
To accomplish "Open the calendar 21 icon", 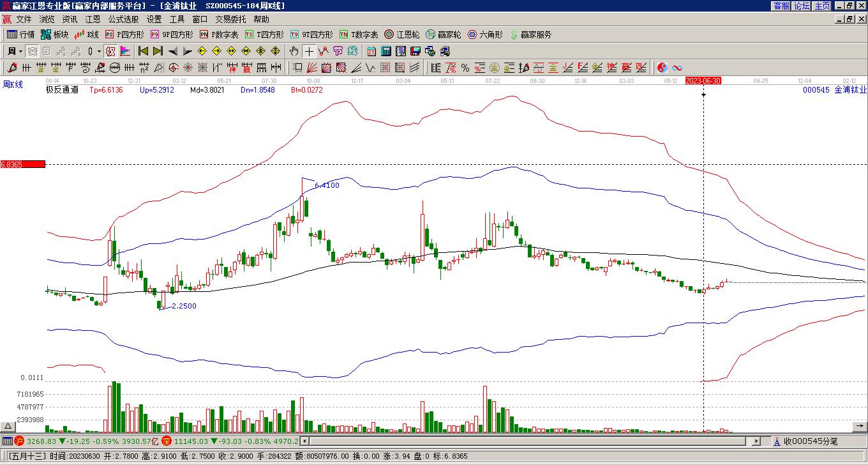I will 371,51.
